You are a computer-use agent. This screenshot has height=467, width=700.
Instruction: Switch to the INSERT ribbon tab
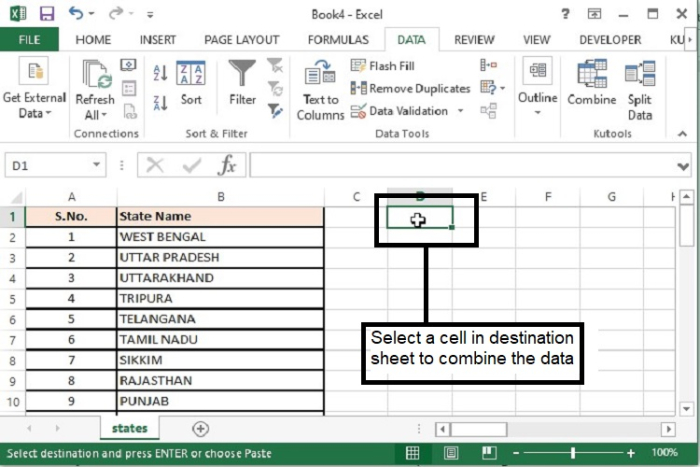[x=158, y=40]
